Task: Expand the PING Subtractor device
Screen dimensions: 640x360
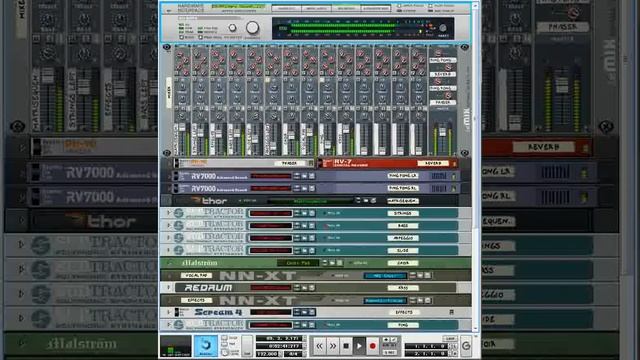Action: [169, 325]
